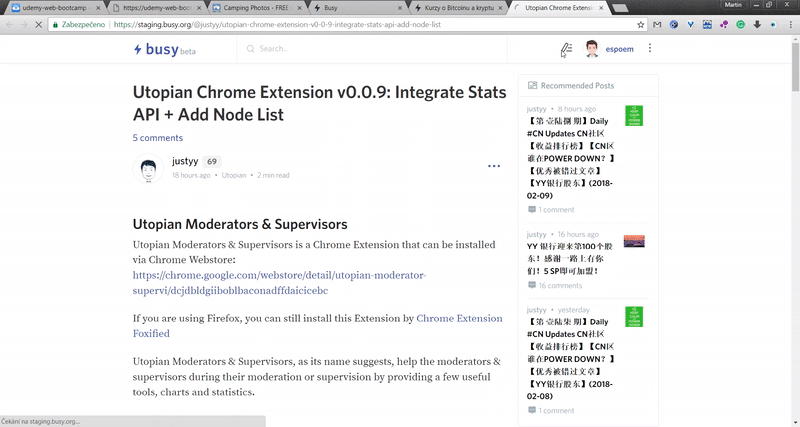Open green thumbnail of 2018-02-09 post
This screenshot has height=427, width=800.
[x=634, y=115]
